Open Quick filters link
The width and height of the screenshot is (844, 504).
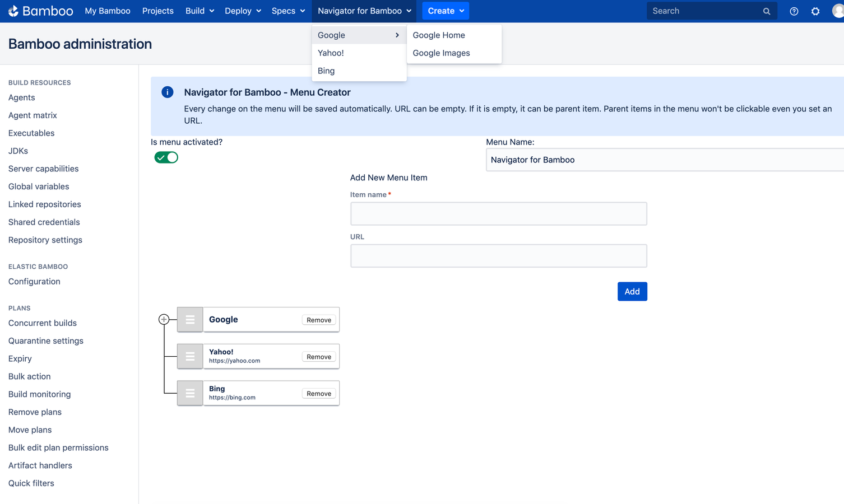31,483
